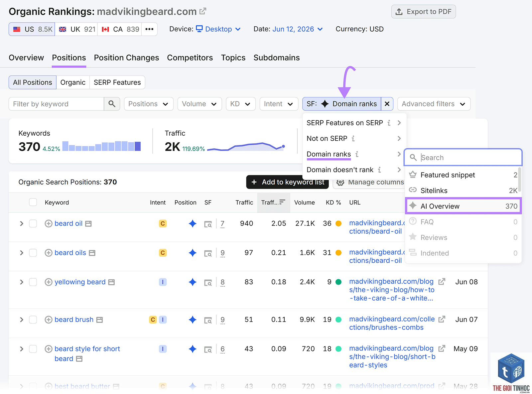Open the Topics tab

pyautogui.click(x=233, y=58)
